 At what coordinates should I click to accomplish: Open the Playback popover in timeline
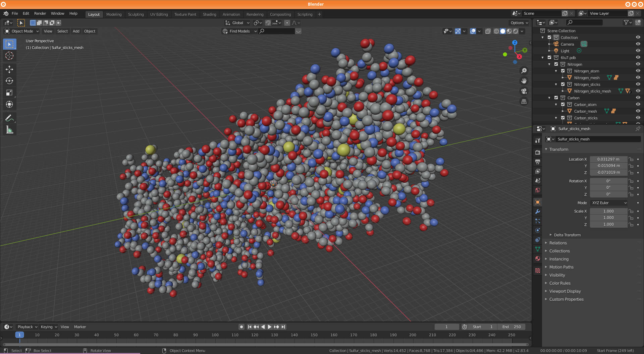[x=27, y=327]
